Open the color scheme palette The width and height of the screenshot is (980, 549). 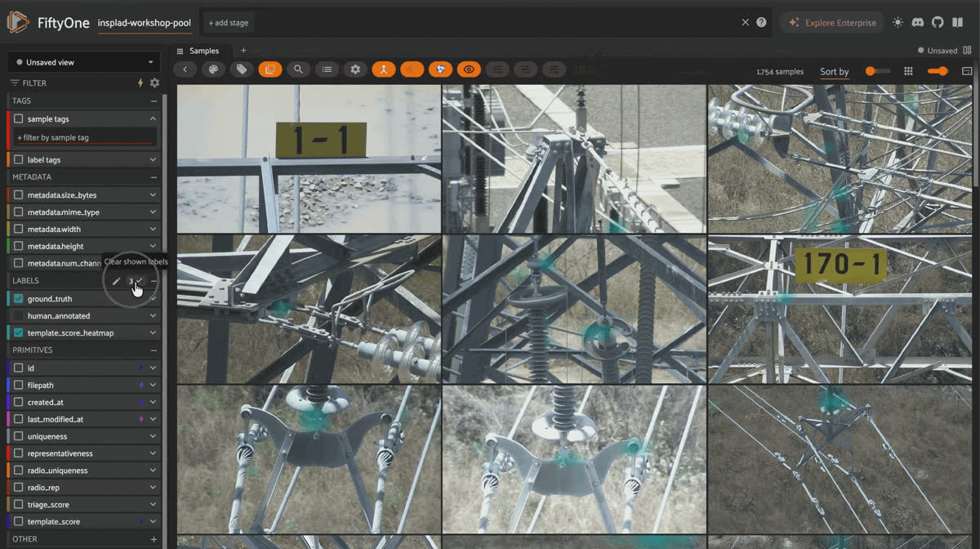click(213, 69)
